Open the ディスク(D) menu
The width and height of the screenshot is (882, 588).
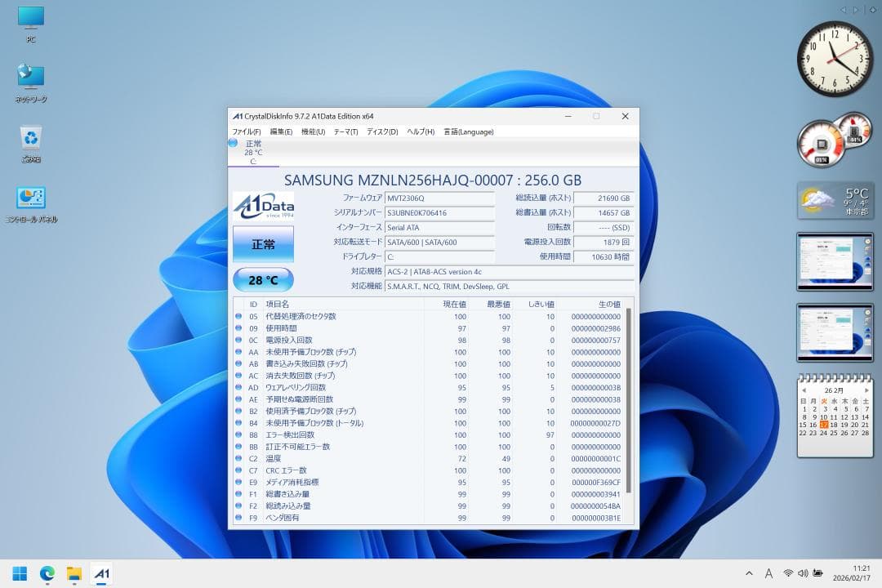coord(382,131)
